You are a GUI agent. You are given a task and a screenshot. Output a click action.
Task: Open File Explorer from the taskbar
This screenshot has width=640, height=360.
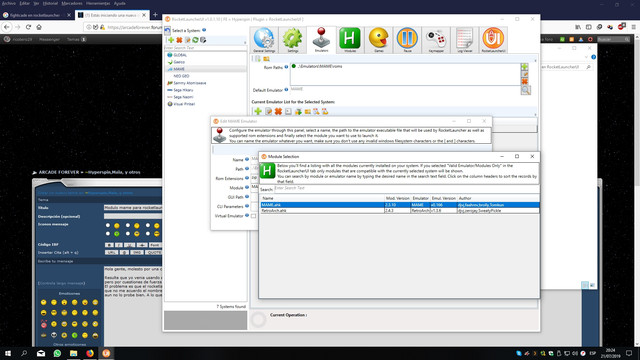73,353
